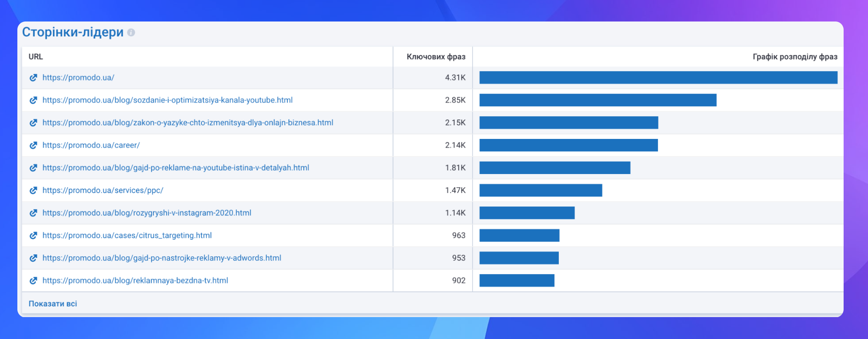Click the URL column header
The image size is (868, 339).
pos(36,57)
